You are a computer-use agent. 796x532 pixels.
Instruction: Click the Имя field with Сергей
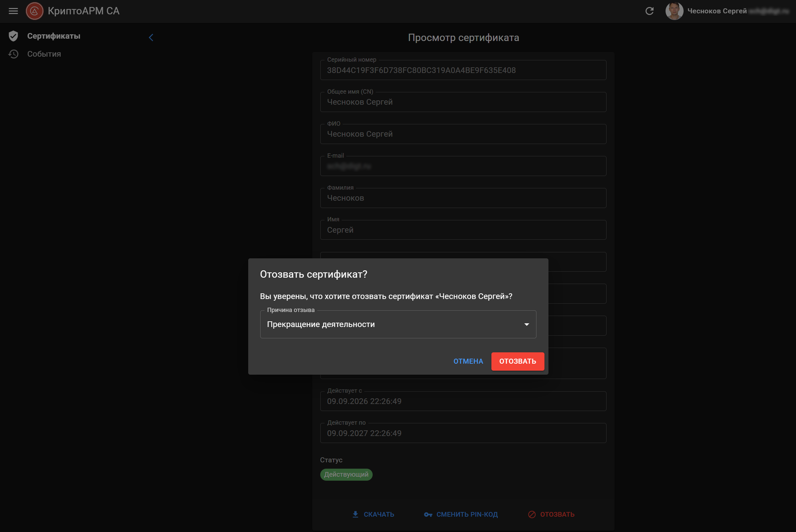(463, 230)
